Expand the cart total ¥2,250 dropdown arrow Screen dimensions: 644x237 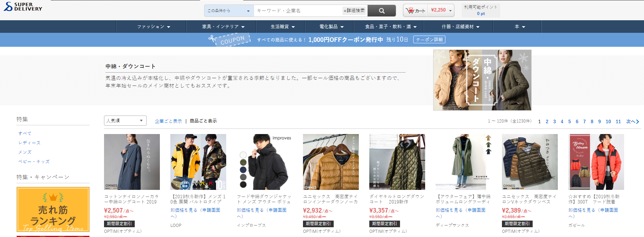pyautogui.click(x=450, y=11)
